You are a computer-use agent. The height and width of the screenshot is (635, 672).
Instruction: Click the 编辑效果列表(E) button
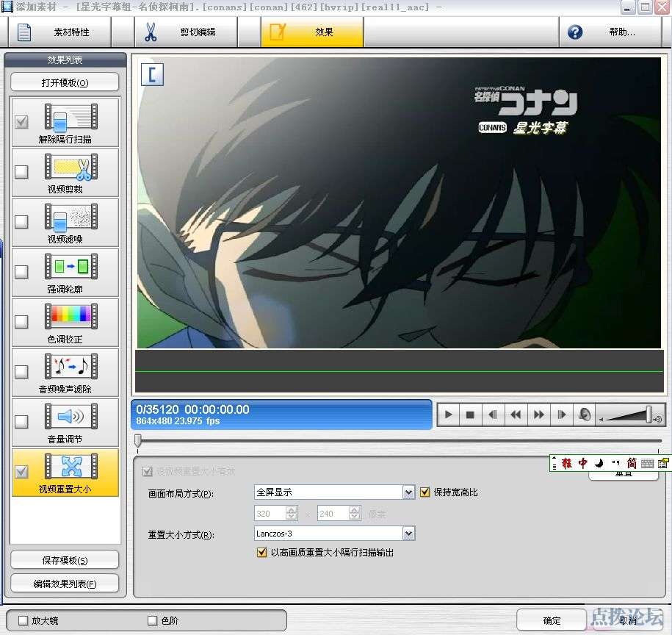coord(65,584)
